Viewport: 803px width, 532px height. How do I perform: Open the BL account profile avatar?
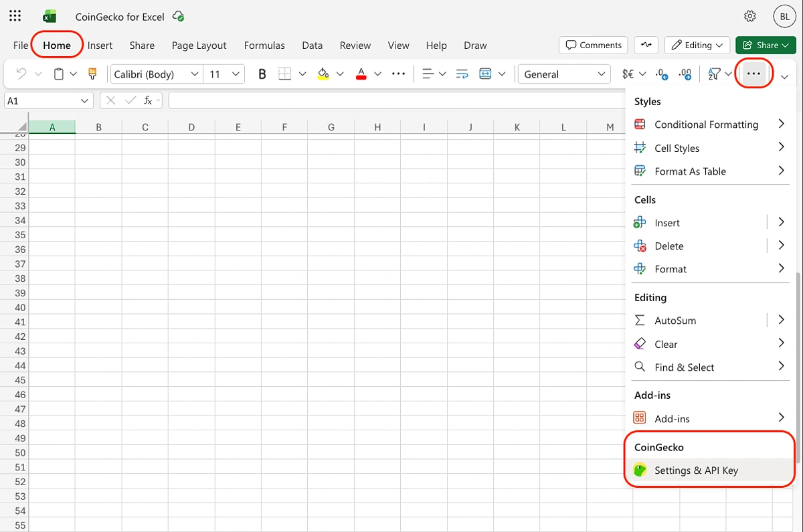point(784,17)
